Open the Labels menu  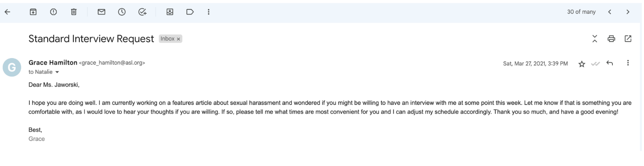pyautogui.click(x=190, y=12)
